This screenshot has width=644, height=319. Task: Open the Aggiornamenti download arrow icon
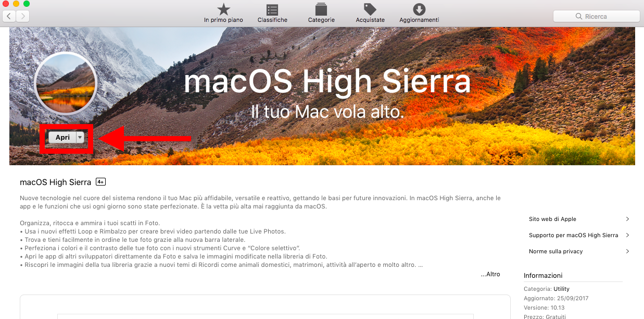(x=419, y=9)
